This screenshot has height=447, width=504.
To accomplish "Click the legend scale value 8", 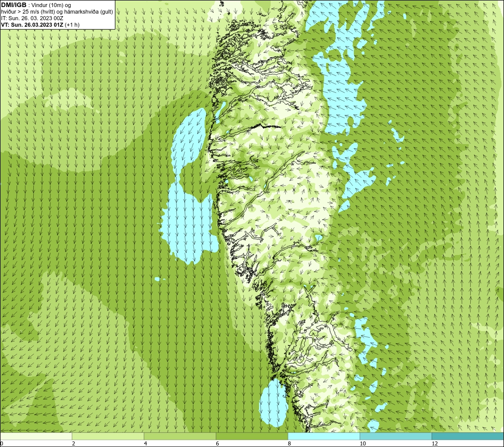I will 290,444.
